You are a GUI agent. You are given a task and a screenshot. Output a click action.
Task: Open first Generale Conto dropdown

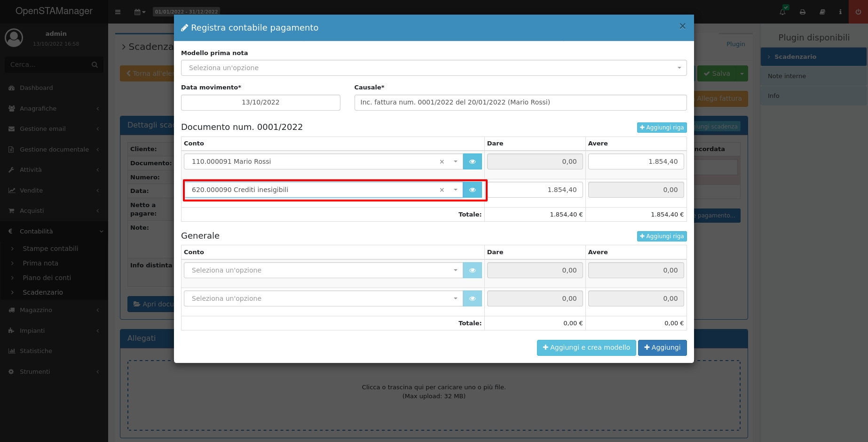[323, 270]
